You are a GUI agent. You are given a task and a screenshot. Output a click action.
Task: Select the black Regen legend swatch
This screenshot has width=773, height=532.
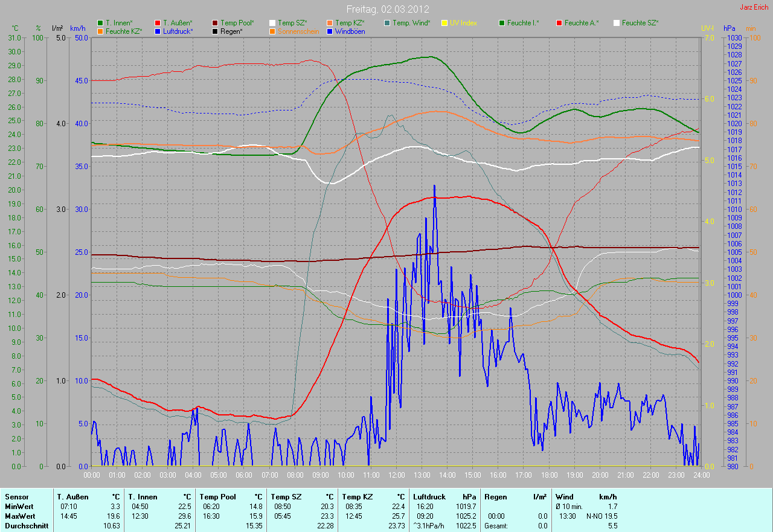coord(215,31)
